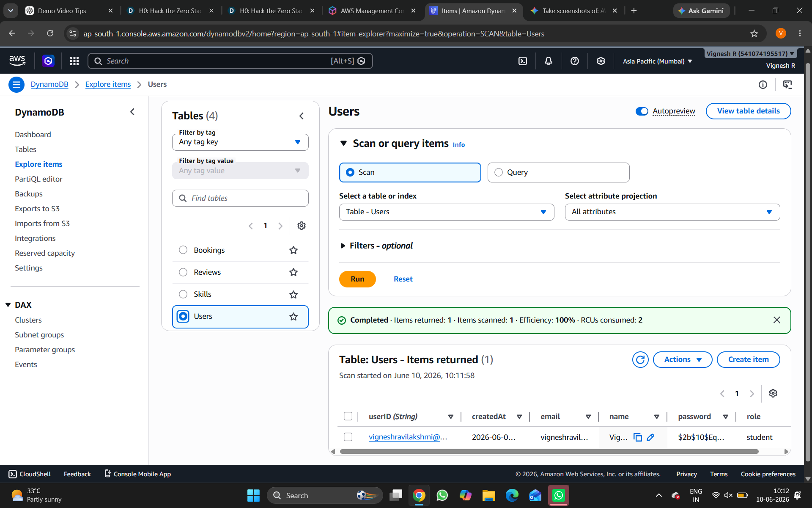
Task: Check the vigneshravilakshmi item row checkbox
Action: 348,437
